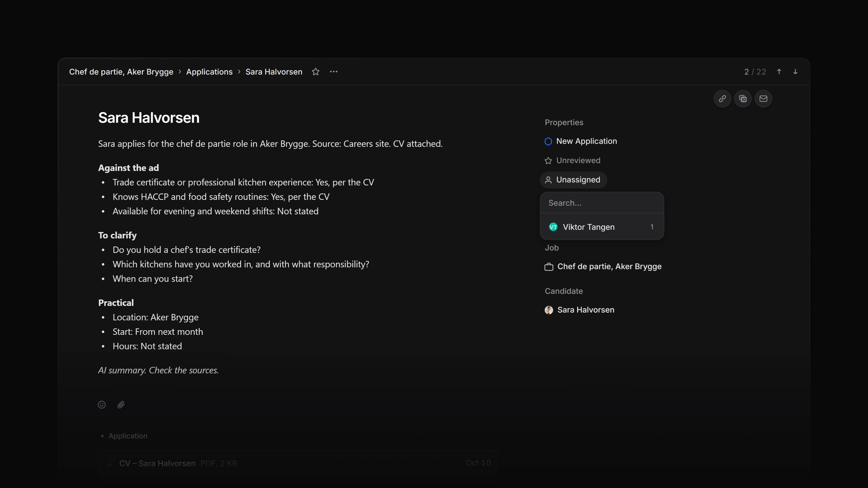Click 'When can you start?' bullet
Viewport: 868px width, 488px height.
click(153, 279)
